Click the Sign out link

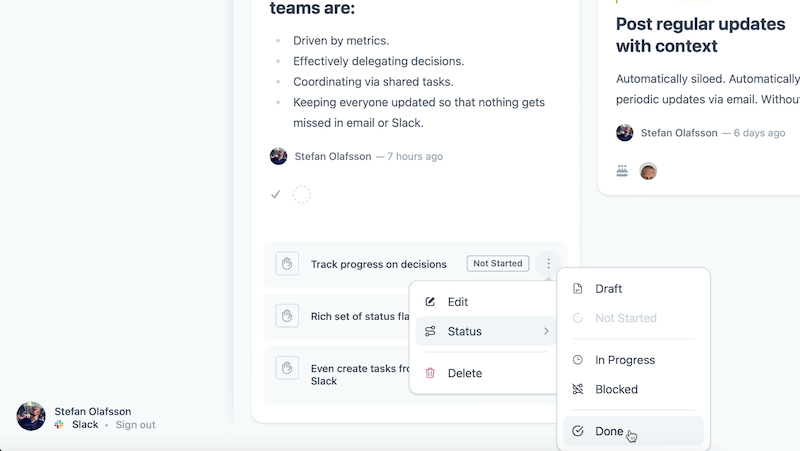coord(135,425)
